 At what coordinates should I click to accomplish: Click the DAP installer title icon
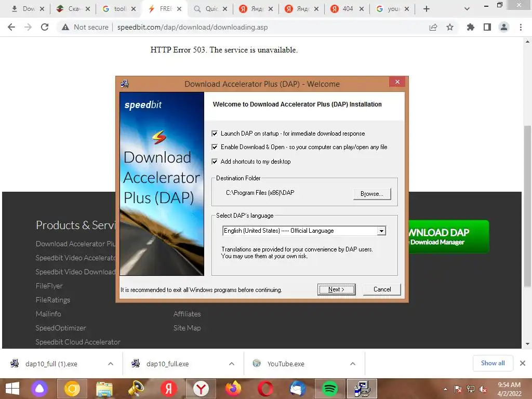(x=125, y=84)
